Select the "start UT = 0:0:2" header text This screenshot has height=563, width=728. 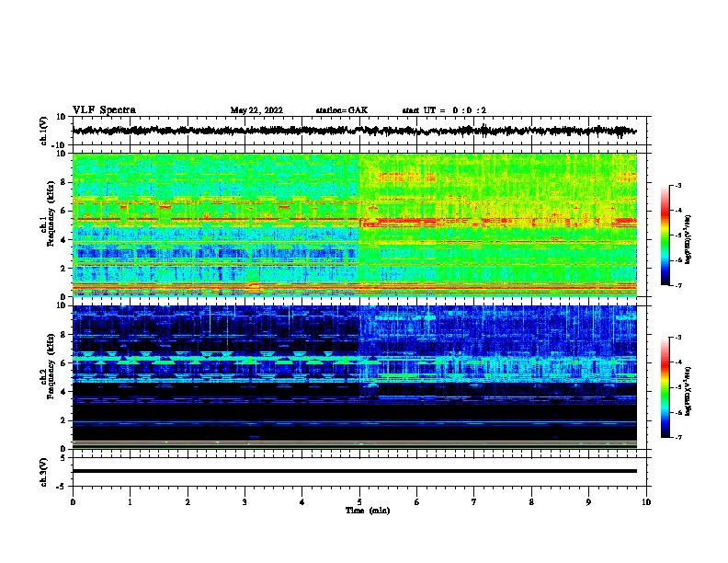[444, 110]
